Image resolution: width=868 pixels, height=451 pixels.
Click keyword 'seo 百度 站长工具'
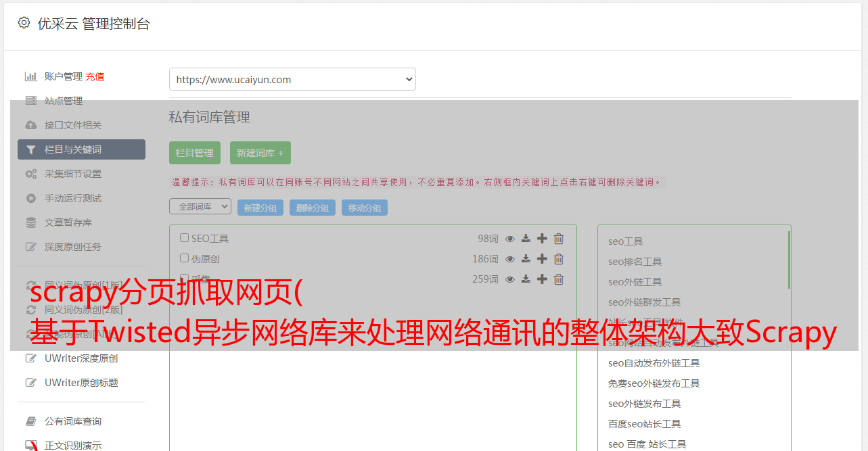647,444
